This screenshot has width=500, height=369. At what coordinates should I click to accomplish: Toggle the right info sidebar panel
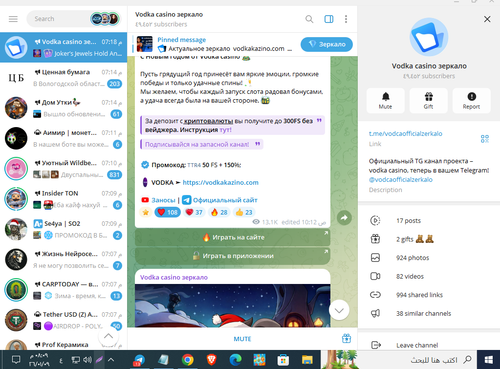click(x=329, y=19)
